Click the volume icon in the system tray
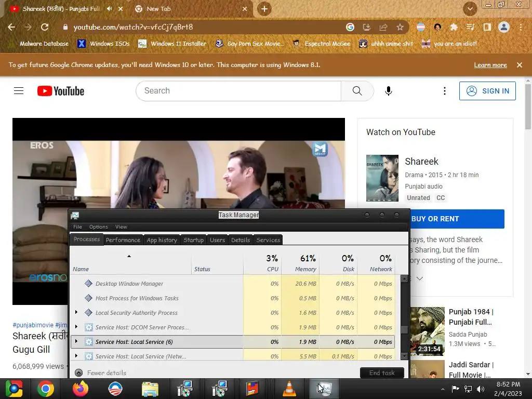This screenshot has height=399, width=532. pos(481,389)
